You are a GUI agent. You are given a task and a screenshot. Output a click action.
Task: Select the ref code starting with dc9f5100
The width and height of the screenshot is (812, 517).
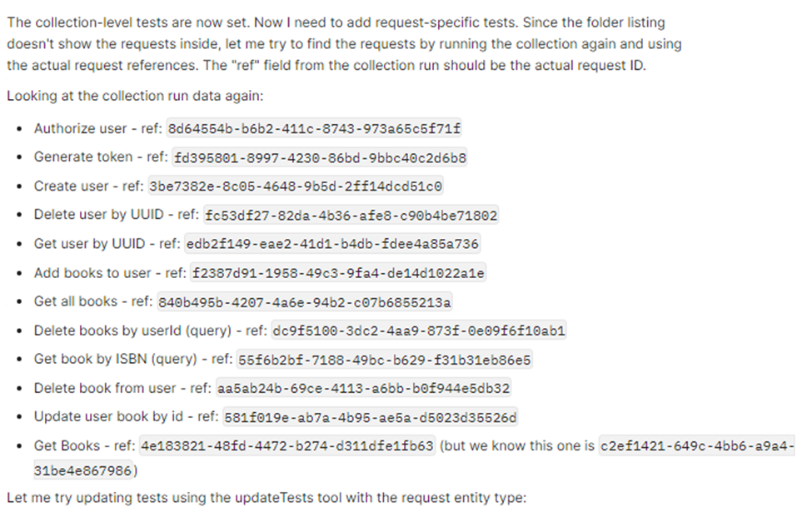point(420,331)
